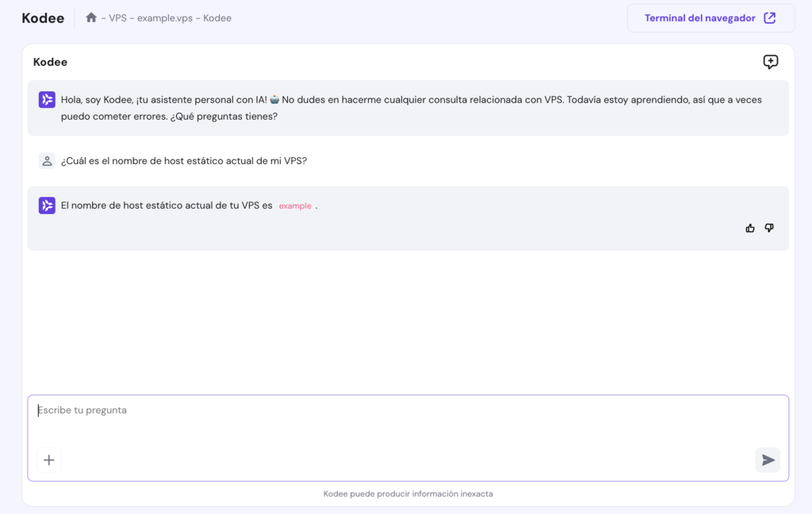812x514 pixels.
Task: Click the Kodee avatar beside the hostname answer
Action: click(x=47, y=205)
